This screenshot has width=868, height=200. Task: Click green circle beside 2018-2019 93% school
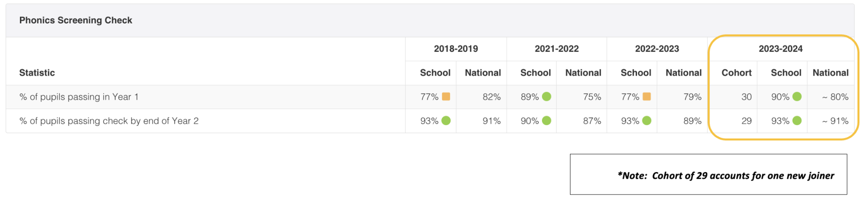coord(446,121)
